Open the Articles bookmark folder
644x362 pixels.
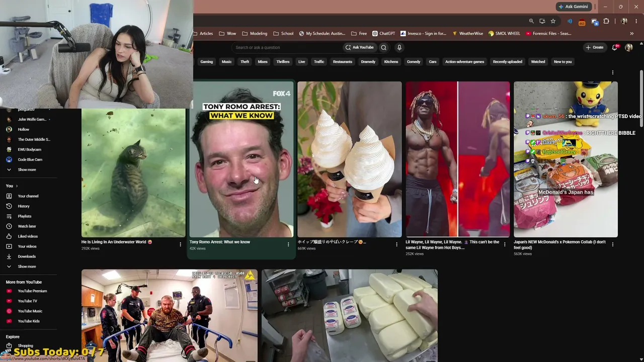click(x=203, y=34)
